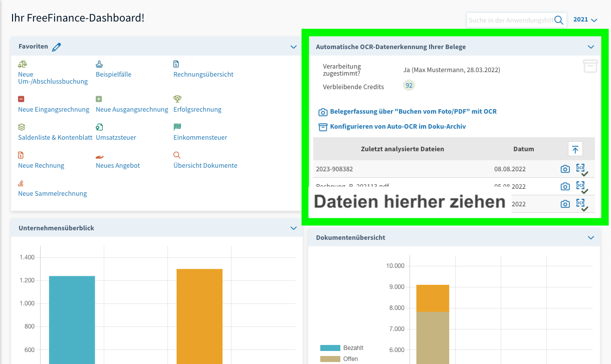This screenshot has width=611, height=364.
Task: Click camera icon for file 2023-908382
Action: point(565,169)
